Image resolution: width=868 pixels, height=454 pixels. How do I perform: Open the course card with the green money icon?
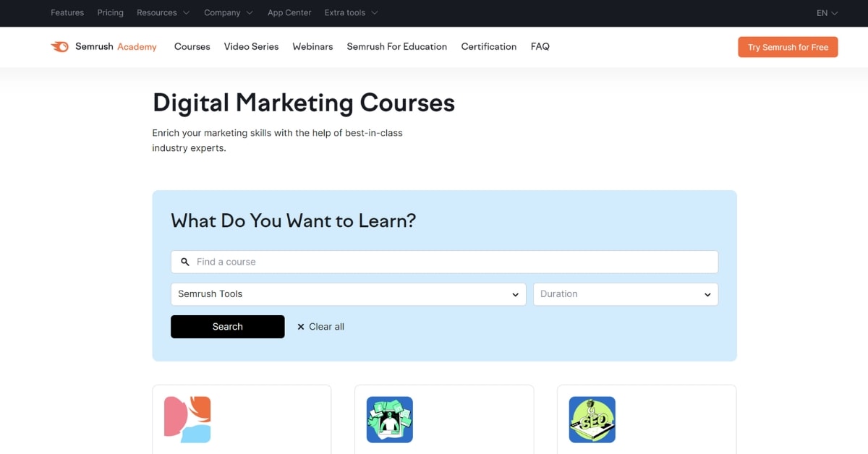[x=390, y=419]
